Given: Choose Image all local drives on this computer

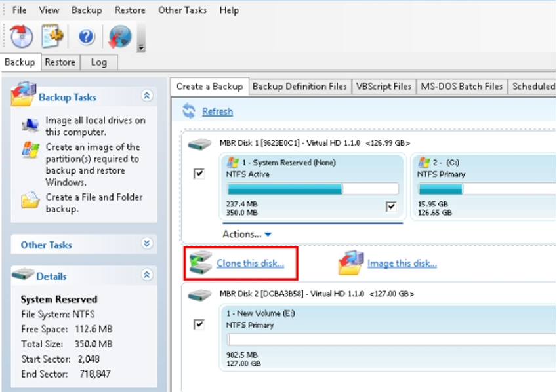Looking at the screenshot, I should coord(96,126).
